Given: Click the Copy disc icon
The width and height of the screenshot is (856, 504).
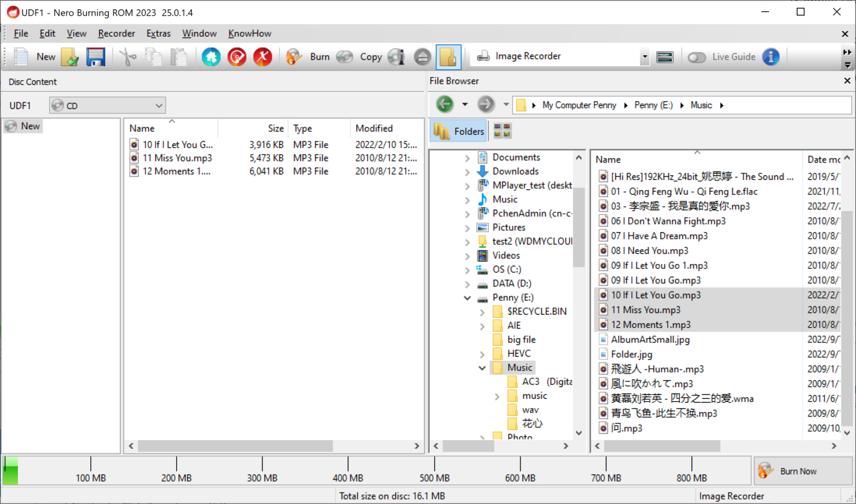Looking at the screenshot, I should point(345,57).
